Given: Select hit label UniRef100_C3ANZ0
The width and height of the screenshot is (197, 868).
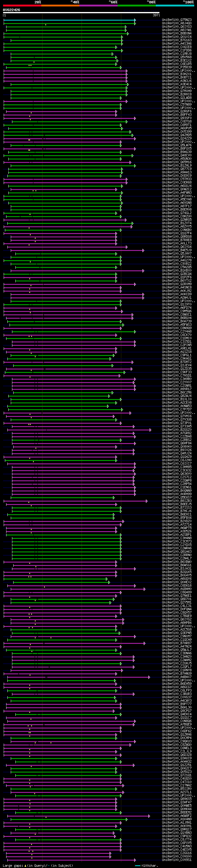Looking at the screenshot, I should (177, 657).
